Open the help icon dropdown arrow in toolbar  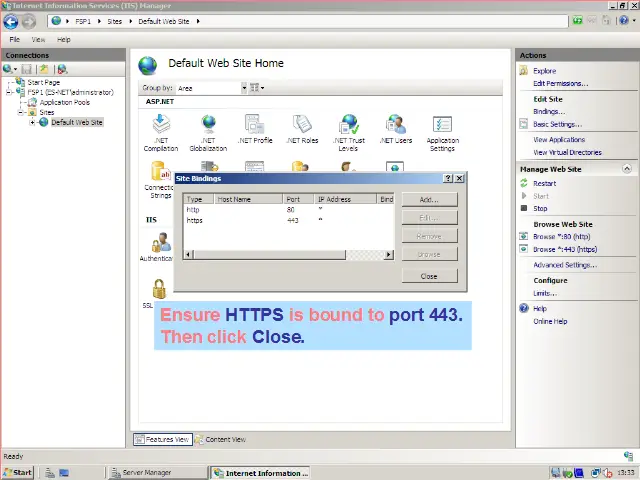click(x=634, y=20)
